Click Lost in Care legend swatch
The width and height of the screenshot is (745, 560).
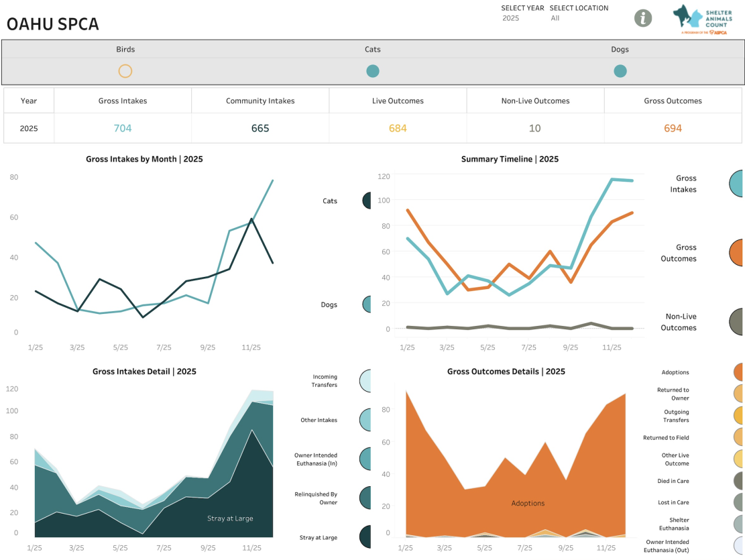click(738, 502)
